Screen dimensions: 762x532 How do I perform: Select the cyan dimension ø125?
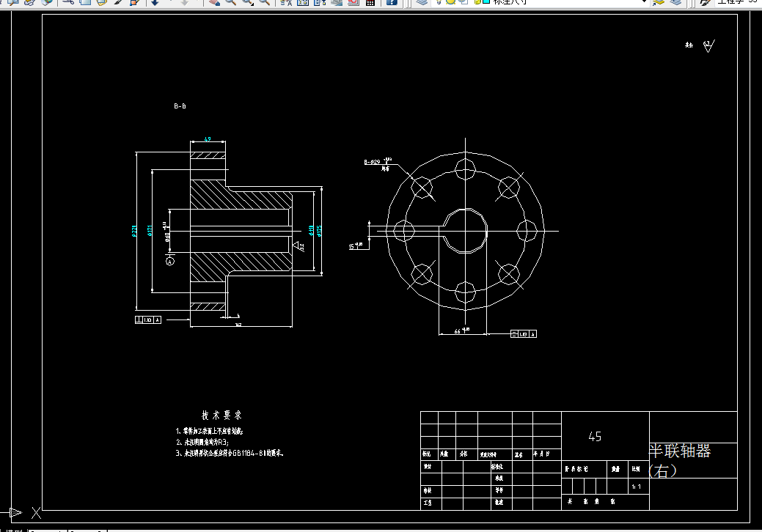[319, 231]
